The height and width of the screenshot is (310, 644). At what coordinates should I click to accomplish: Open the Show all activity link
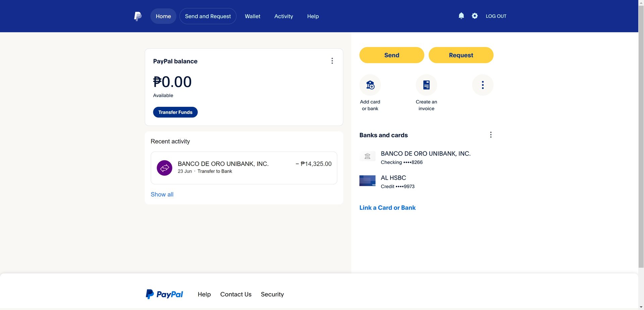click(162, 194)
